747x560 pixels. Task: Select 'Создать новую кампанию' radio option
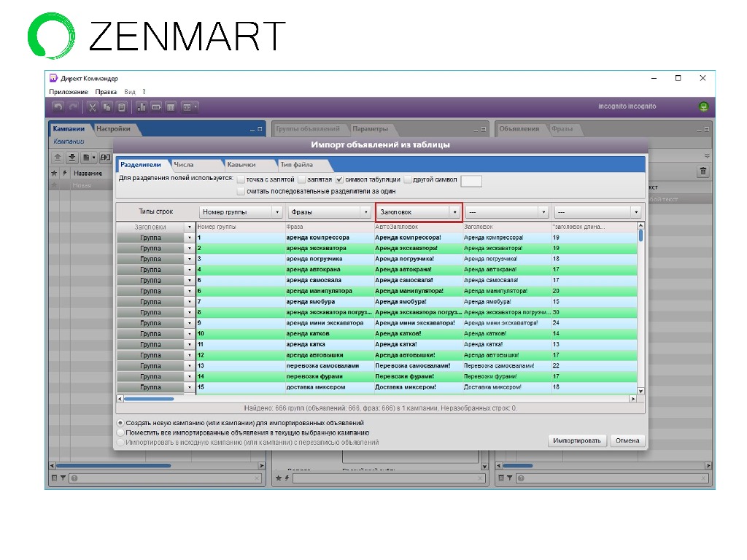[120, 423]
